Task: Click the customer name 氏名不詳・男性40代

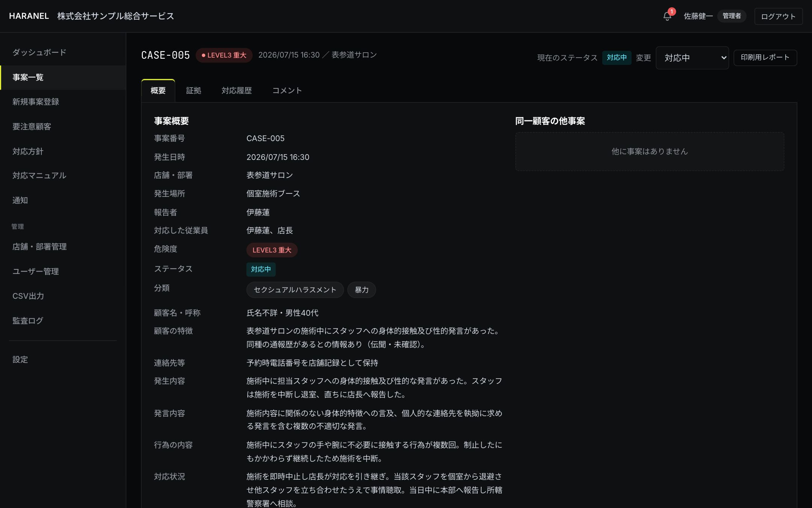Action: pos(282,313)
